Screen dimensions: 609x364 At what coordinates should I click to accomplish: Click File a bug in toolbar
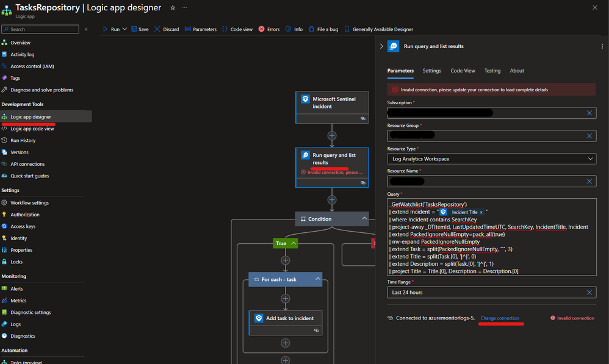[x=323, y=29]
